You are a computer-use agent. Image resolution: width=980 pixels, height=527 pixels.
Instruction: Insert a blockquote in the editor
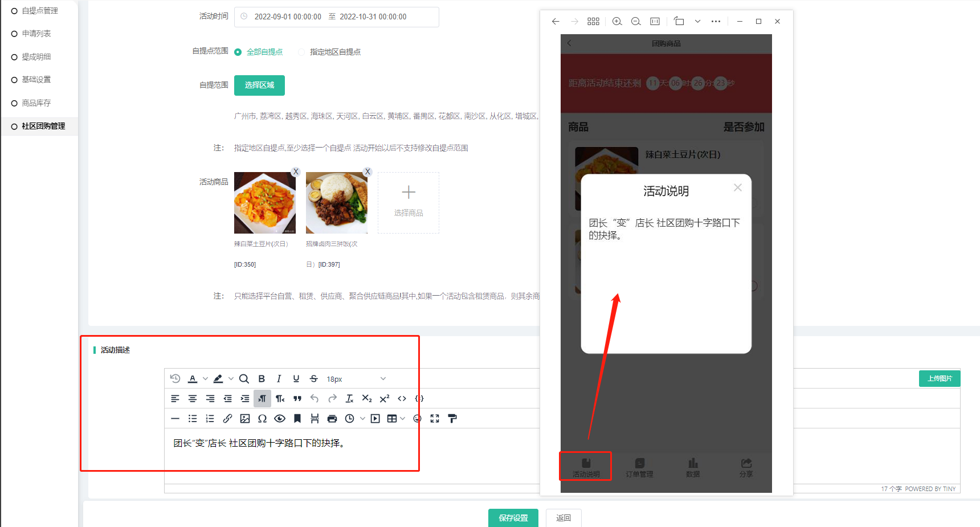297,399
